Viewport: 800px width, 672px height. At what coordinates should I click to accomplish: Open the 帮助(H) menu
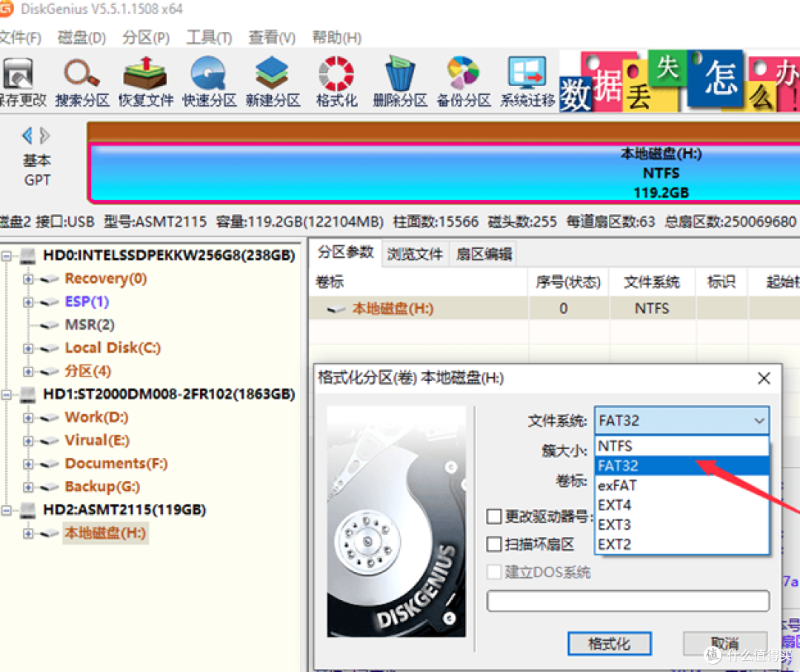pyautogui.click(x=337, y=38)
